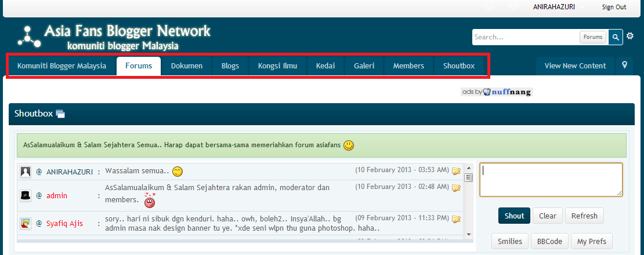Click the Asia Fans Blogger Network title
The width and height of the screenshot is (644, 255).
(x=127, y=31)
